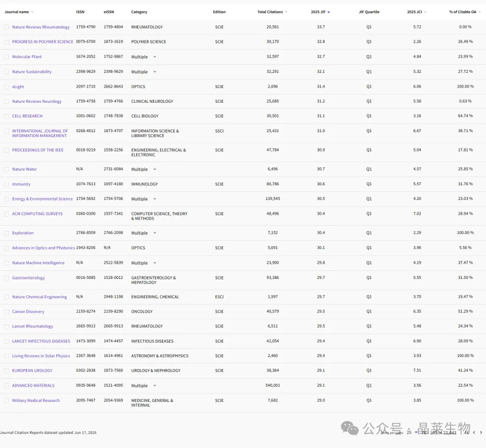The width and height of the screenshot is (486, 448).
Task: Go to next page arrow
Action: 481,432
